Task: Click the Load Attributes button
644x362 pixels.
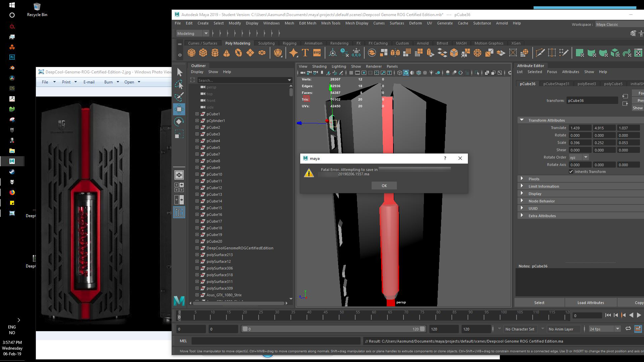Action: tap(590, 302)
